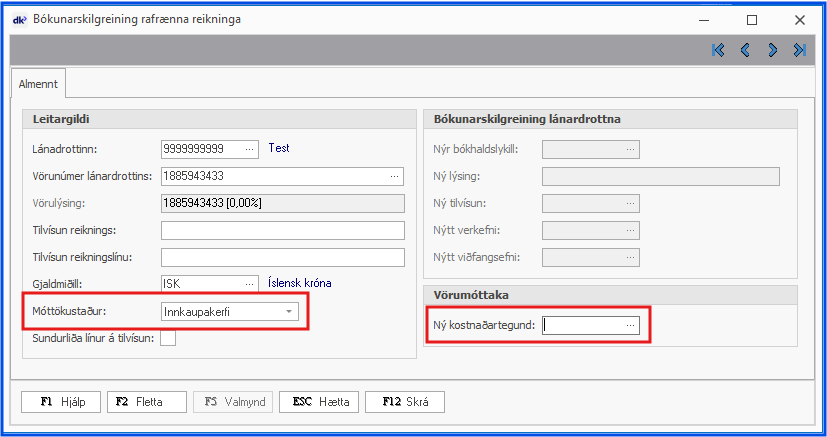The height and width of the screenshot is (437, 827).
Task: Click the Tilvísun reikningslínu input field
Action: (x=282, y=257)
